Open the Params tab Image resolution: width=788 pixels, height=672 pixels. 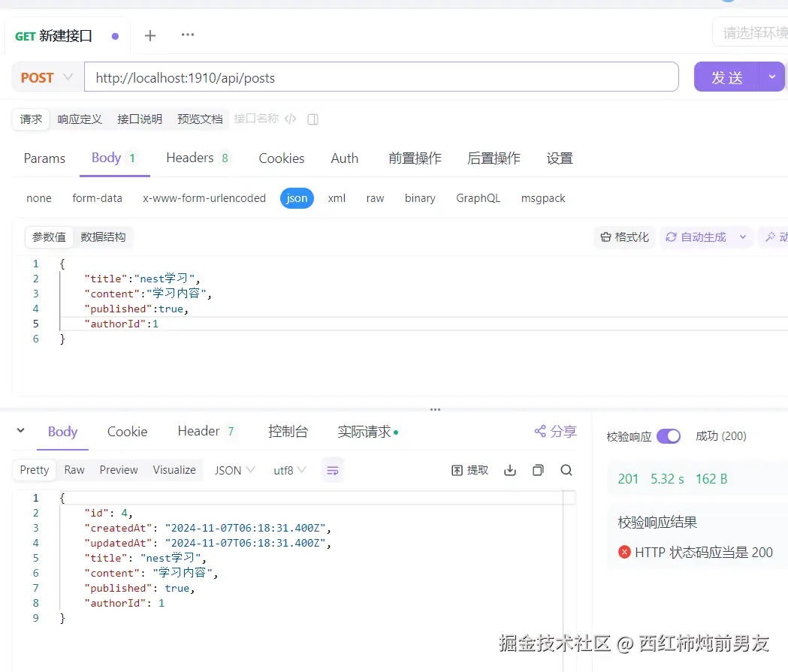click(44, 158)
